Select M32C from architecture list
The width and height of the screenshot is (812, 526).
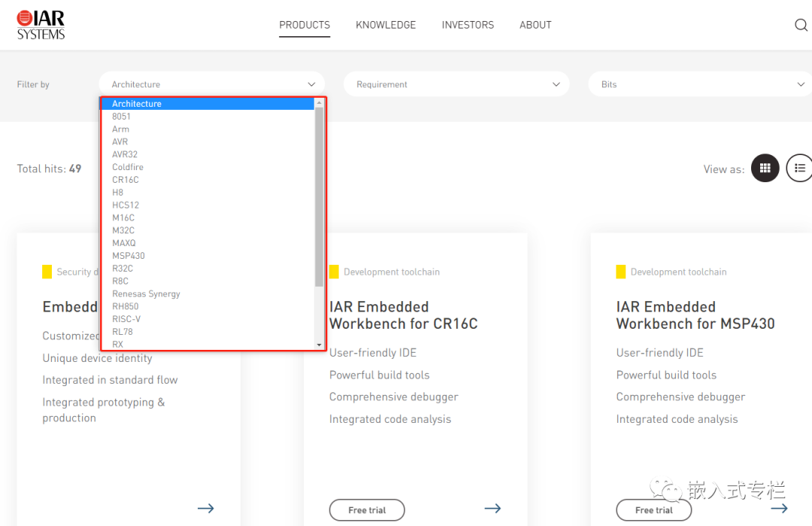[x=208, y=230]
